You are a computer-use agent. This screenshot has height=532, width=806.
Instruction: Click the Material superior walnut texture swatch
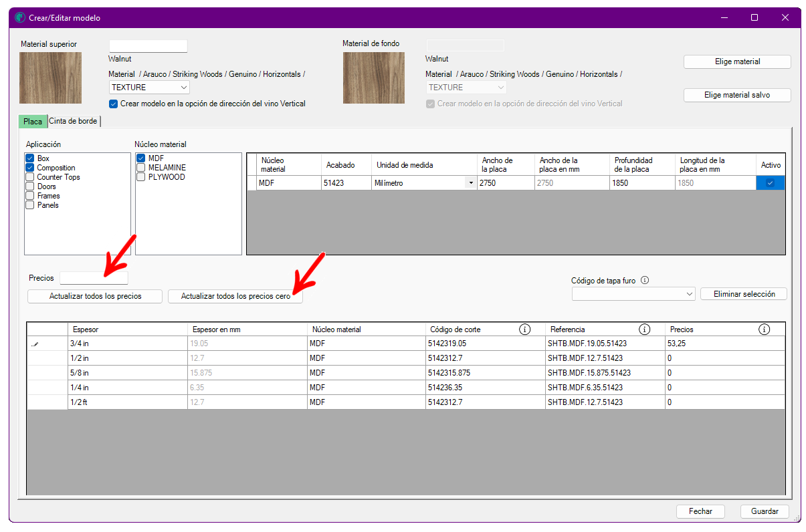click(50, 78)
